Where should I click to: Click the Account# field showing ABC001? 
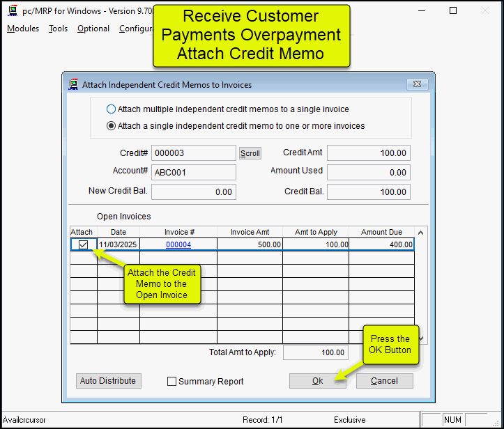click(193, 172)
